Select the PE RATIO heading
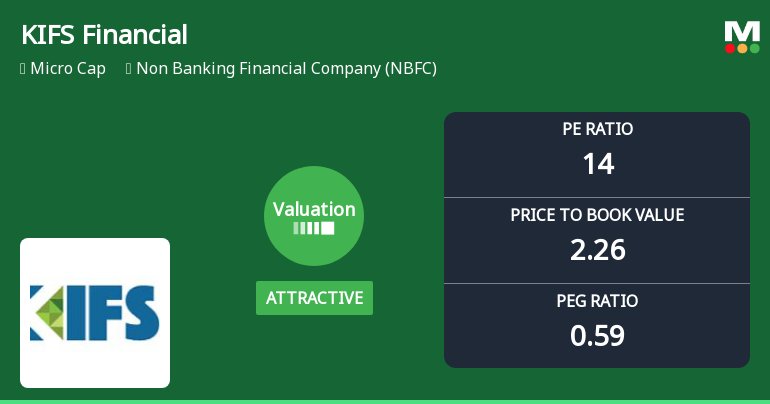Screen dimensions: 770x404 [x=597, y=129]
